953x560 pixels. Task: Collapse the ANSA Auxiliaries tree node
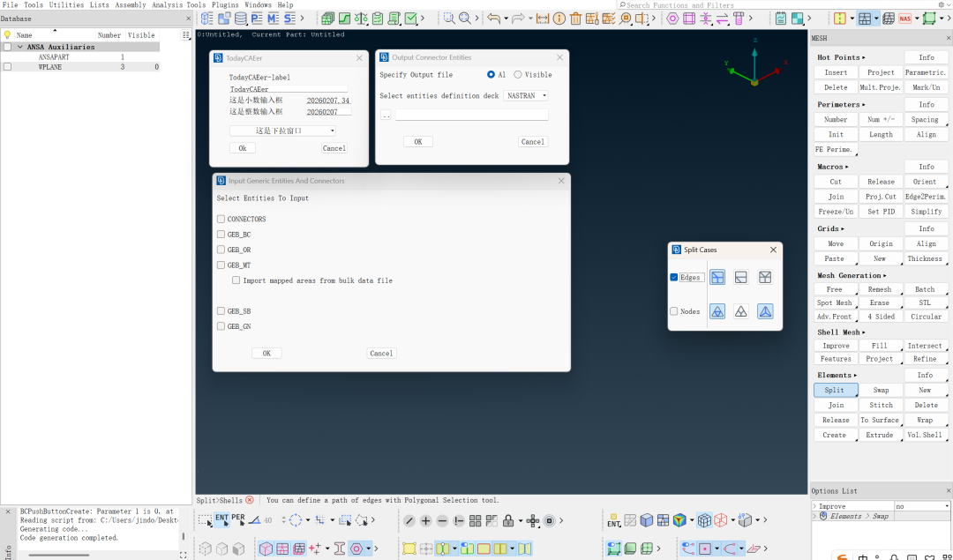coord(20,47)
